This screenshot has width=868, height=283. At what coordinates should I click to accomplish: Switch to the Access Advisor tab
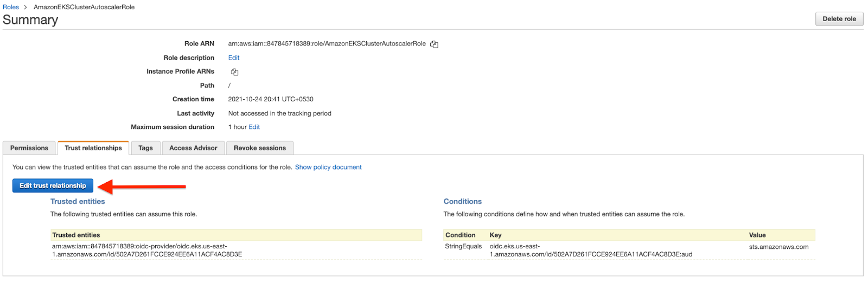coord(193,148)
